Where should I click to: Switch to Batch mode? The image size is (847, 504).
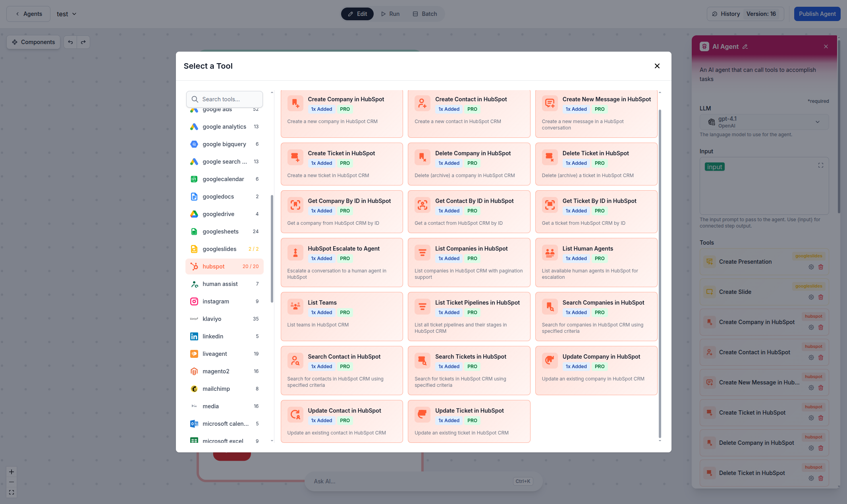coord(424,14)
